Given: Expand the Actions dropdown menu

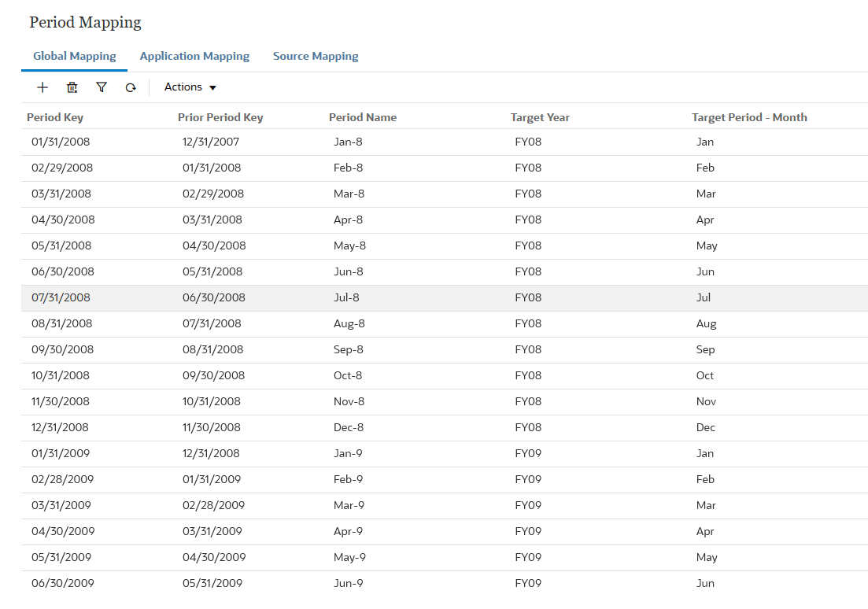Looking at the screenshot, I should (x=190, y=87).
